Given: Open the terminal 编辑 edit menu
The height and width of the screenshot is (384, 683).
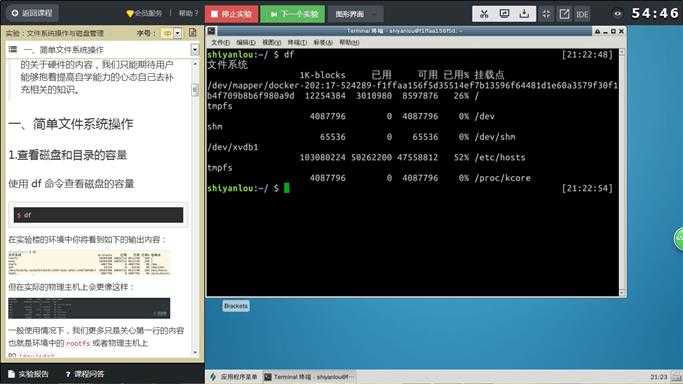Looking at the screenshot, I should click(x=246, y=42).
